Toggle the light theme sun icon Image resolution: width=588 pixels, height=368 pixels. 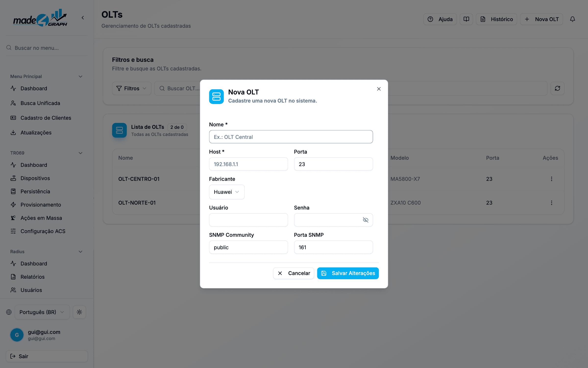coord(79,312)
